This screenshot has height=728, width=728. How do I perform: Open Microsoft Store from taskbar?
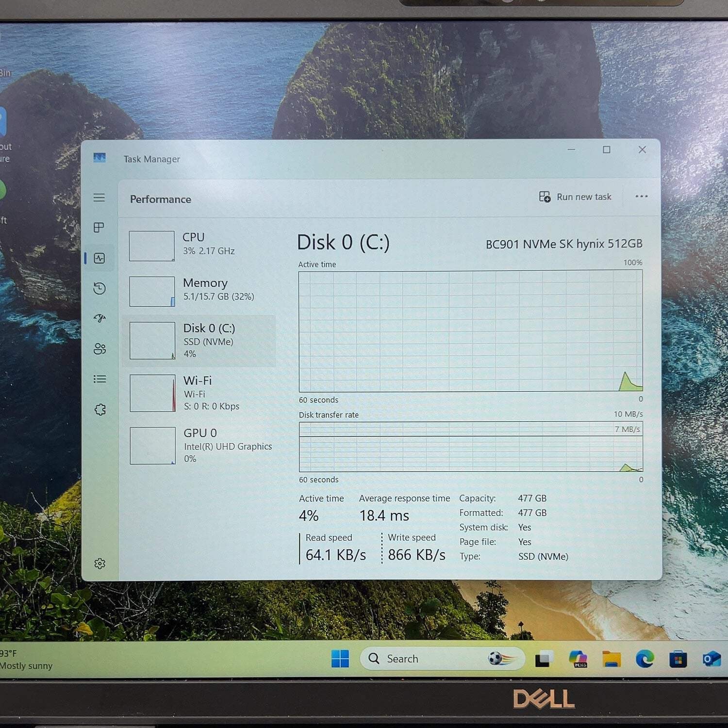pos(678,659)
